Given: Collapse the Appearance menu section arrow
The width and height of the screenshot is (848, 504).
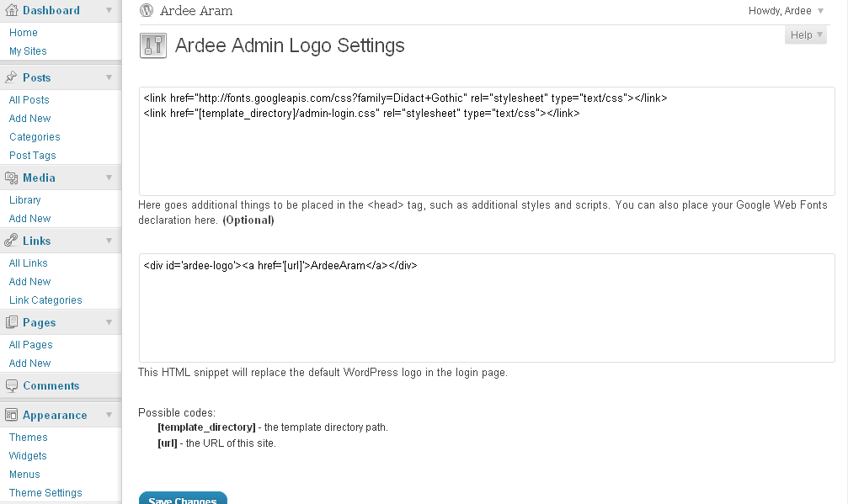Looking at the screenshot, I should point(109,415).
